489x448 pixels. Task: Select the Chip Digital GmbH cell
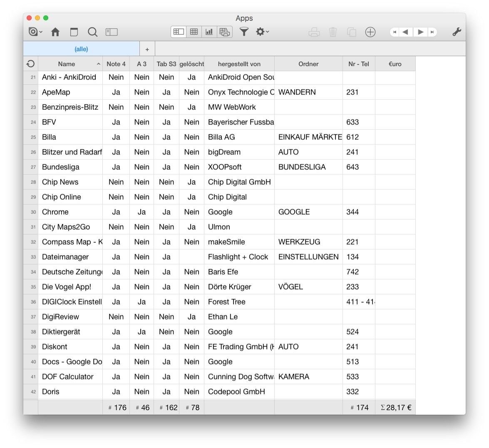click(239, 182)
